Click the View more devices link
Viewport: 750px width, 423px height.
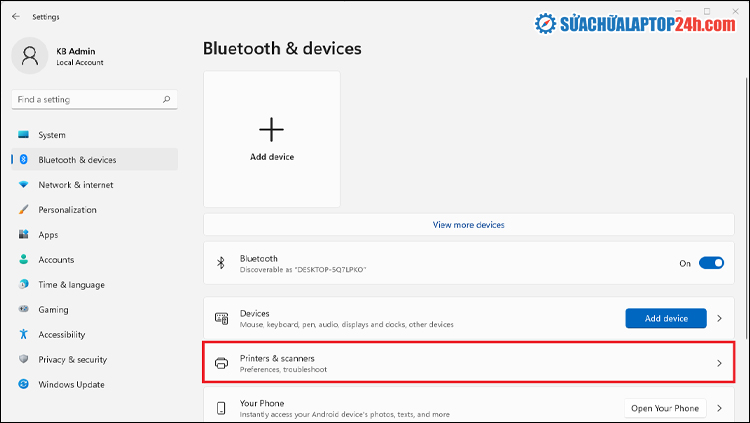click(469, 225)
